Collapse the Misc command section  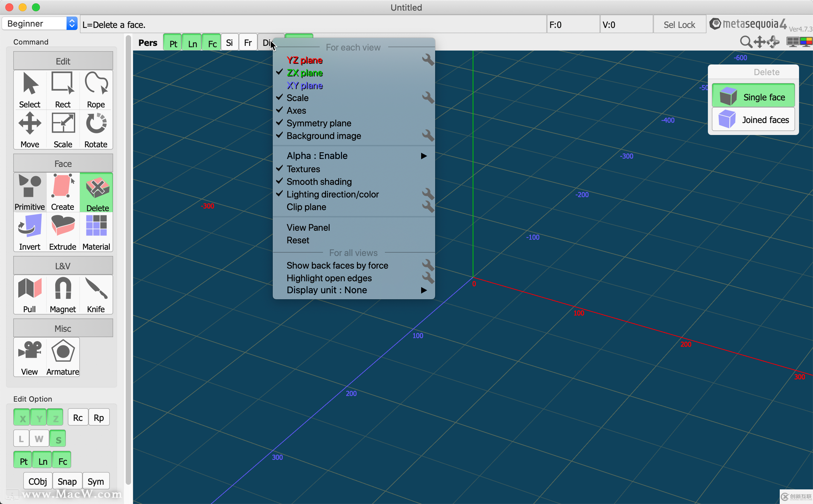[x=63, y=328]
